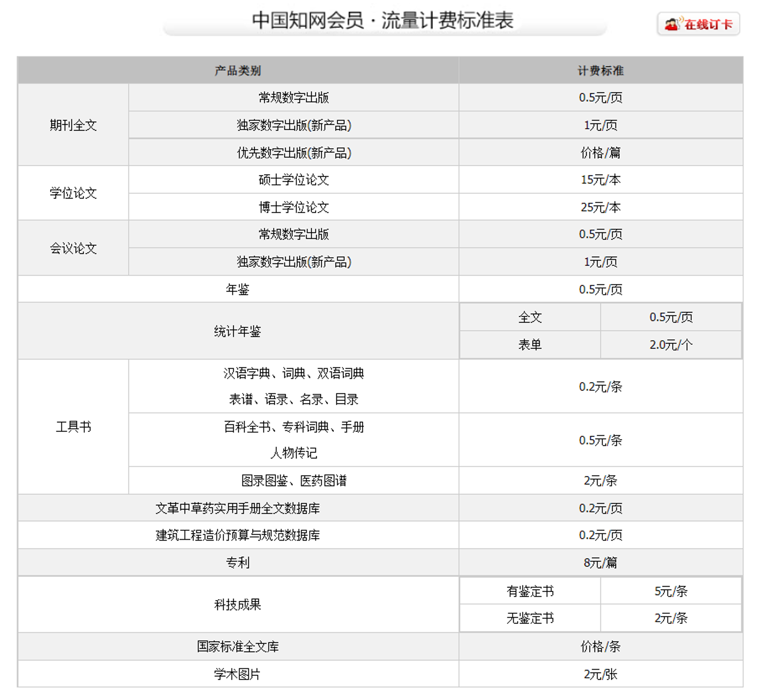The width and height of the screenshot is (757, 700).
Task: Select the 学术图片 row label
Action: (x=238, y=674)
